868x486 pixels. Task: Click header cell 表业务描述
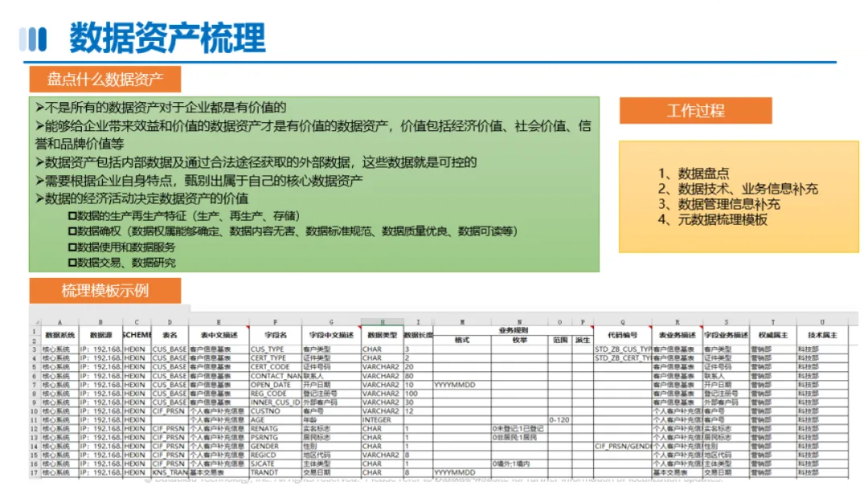(677, 335)
